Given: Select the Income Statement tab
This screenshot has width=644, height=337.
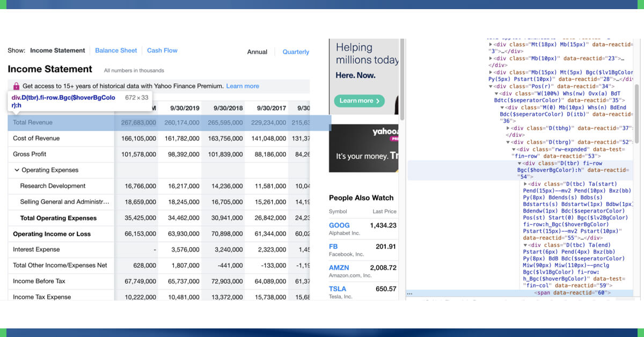Looking at the screenshot, I should [x=57, y=50].
